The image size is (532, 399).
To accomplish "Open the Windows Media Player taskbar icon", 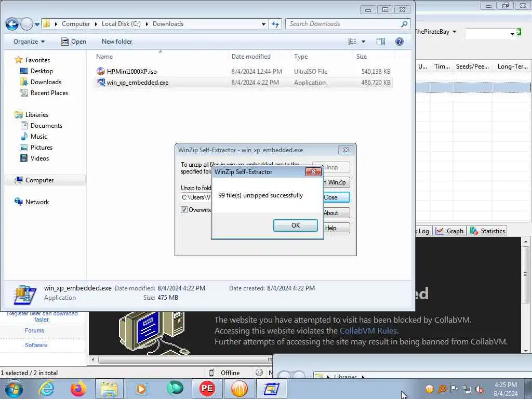I will pyautogui.click(x=141, y=389).
